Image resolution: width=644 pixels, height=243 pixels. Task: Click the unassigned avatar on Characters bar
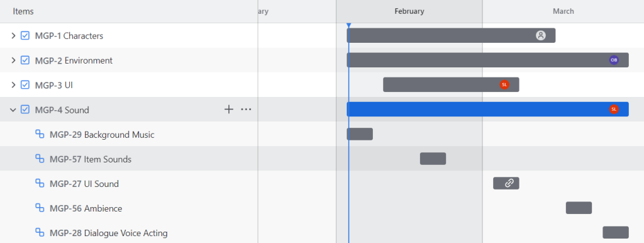(x=540, y=35)
